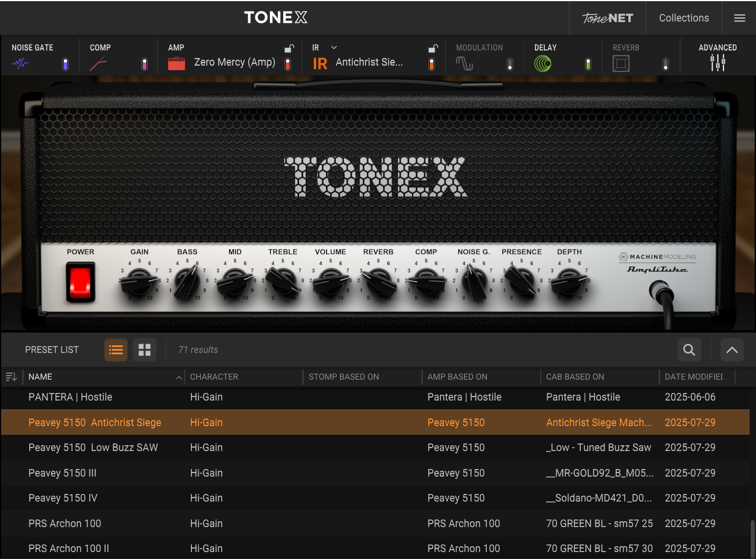Enable the Modulation effect switch
The width and height of the screenshot is (756, 559).
510,64
